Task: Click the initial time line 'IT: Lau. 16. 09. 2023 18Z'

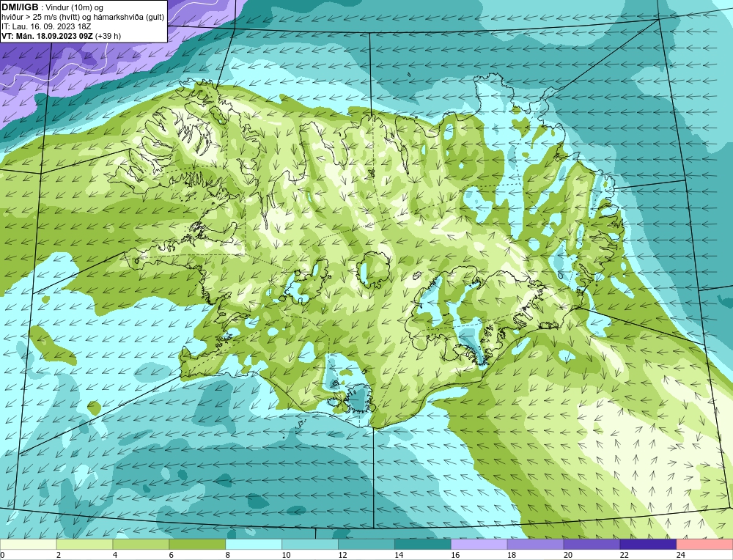Action: 46,26
